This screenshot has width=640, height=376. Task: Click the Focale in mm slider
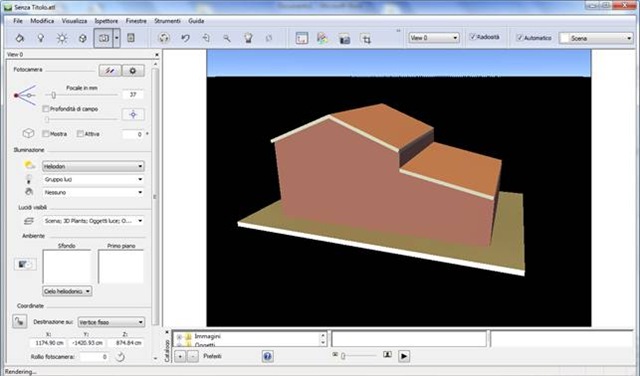coord(82,95)
